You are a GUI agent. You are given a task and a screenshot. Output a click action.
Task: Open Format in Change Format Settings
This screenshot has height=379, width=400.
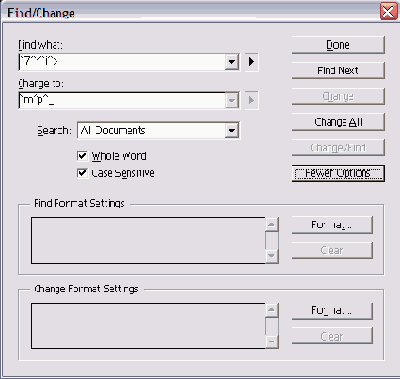[x=332, y=311]
